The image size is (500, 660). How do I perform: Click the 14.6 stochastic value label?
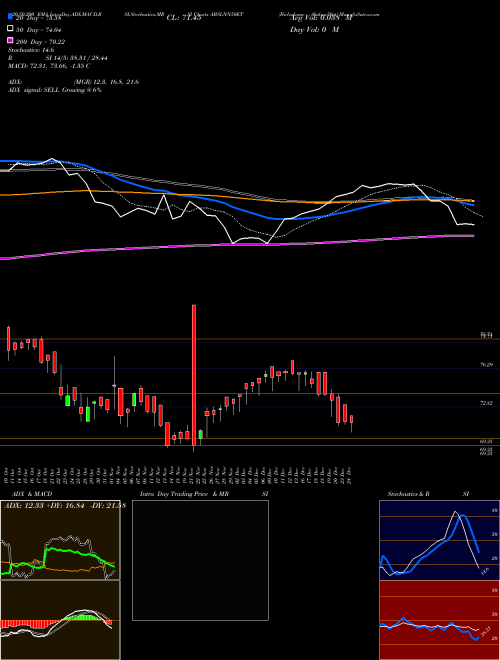click(484, 571)
